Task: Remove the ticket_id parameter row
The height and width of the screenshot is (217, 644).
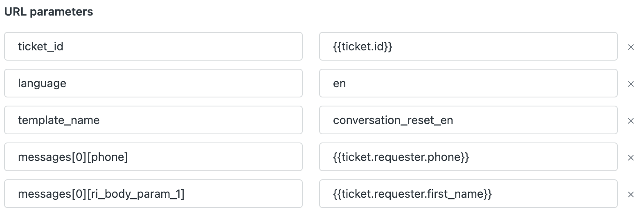Action: pos(630,47)
